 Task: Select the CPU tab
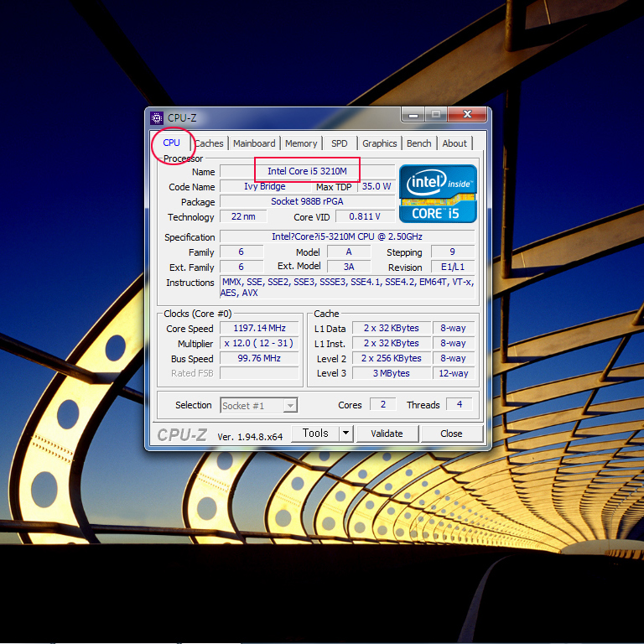[171, 143]
